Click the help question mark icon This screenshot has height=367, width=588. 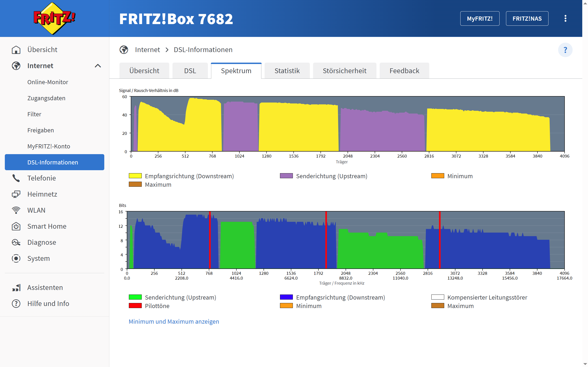coord(565,50)
